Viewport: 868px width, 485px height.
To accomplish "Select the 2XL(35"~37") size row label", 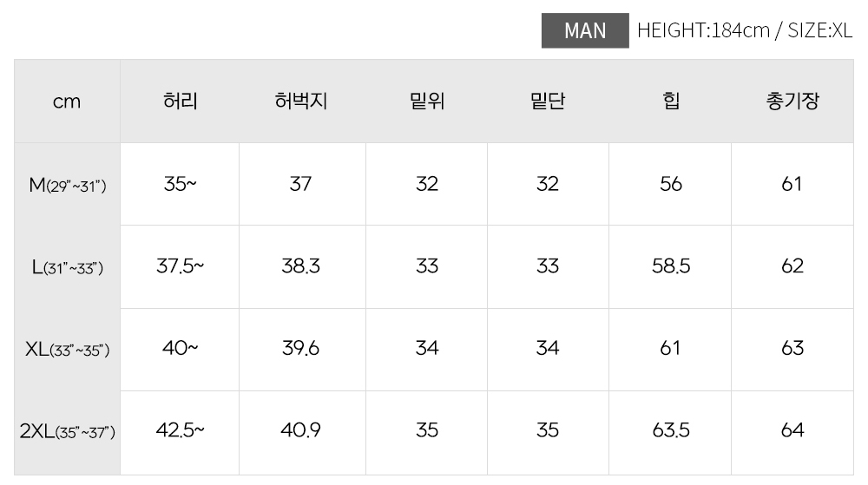I will click(67, 432).
